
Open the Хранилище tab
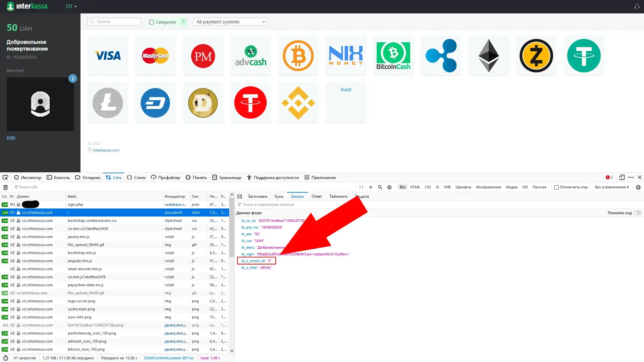(x=227, y=177)
